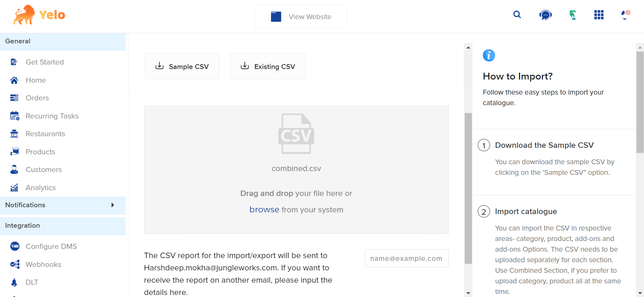
Task: Expand the Notifications section arrow
Action: coord(113,205)
